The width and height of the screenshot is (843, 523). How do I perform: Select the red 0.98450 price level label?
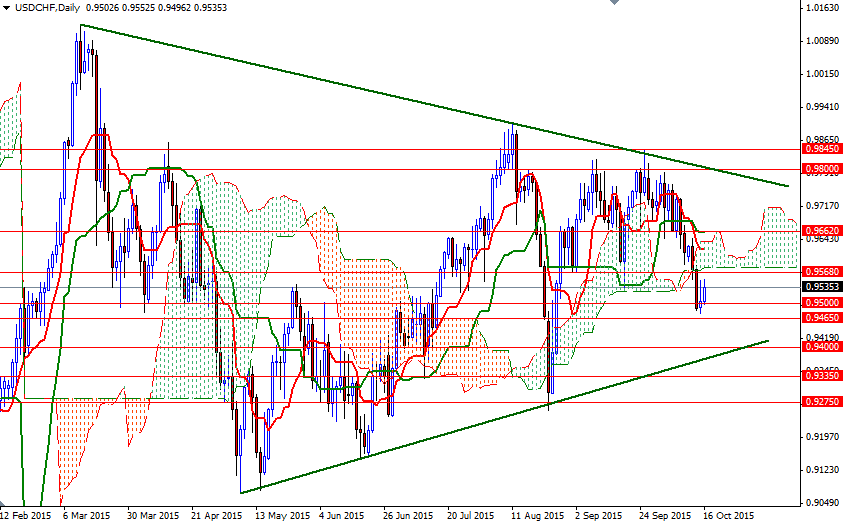click(821, 148)
